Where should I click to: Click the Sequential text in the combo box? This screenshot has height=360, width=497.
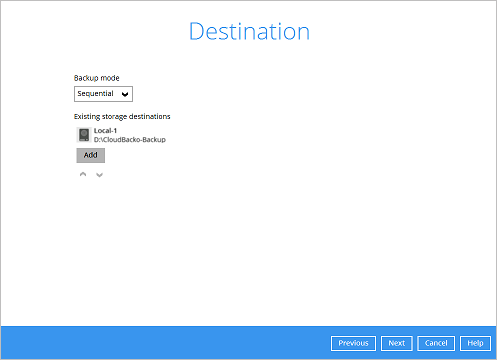click(95, 94)
